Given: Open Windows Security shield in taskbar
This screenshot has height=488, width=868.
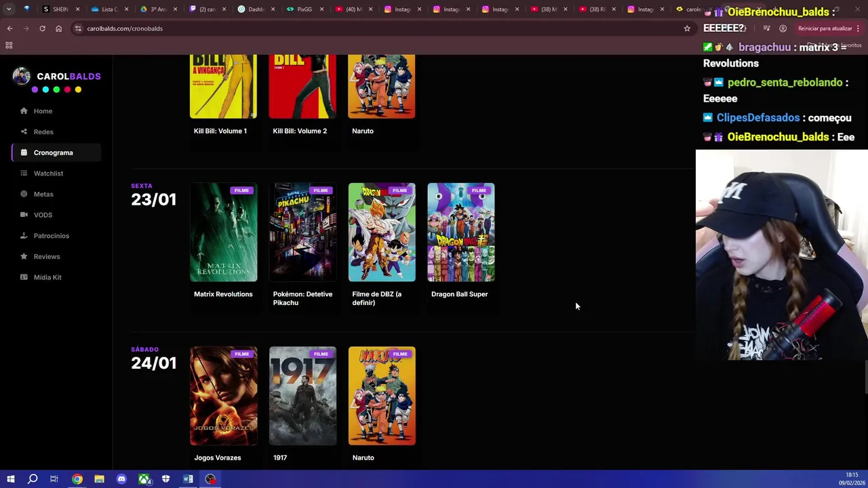Looking at the screenshot, I should pos(165,479).
